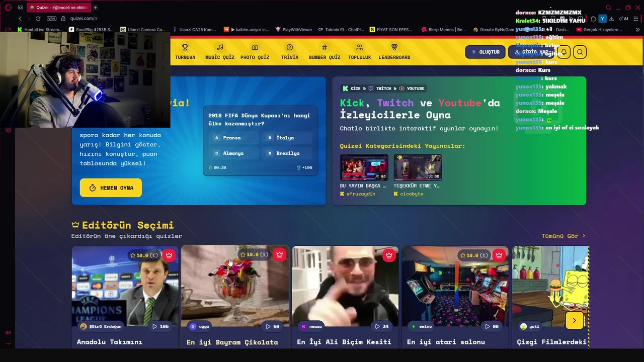Screen dimensions: 644x362
Task: Open author Şükrü Erdoğan's profile
Action: point(101,326)
